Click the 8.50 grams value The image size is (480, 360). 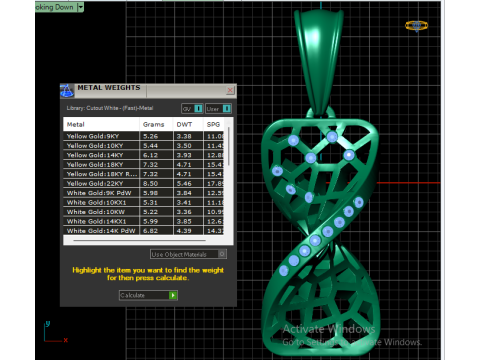[150, 184]
